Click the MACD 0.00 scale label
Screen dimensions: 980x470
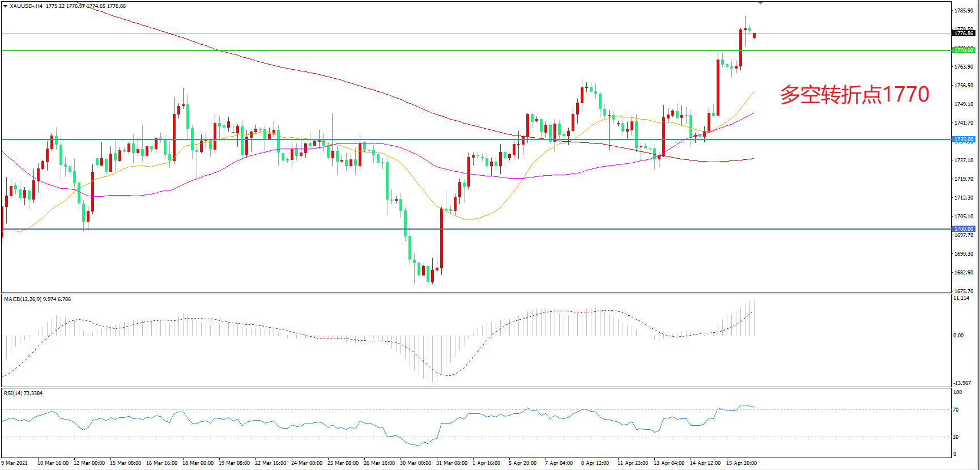point(958,336)
